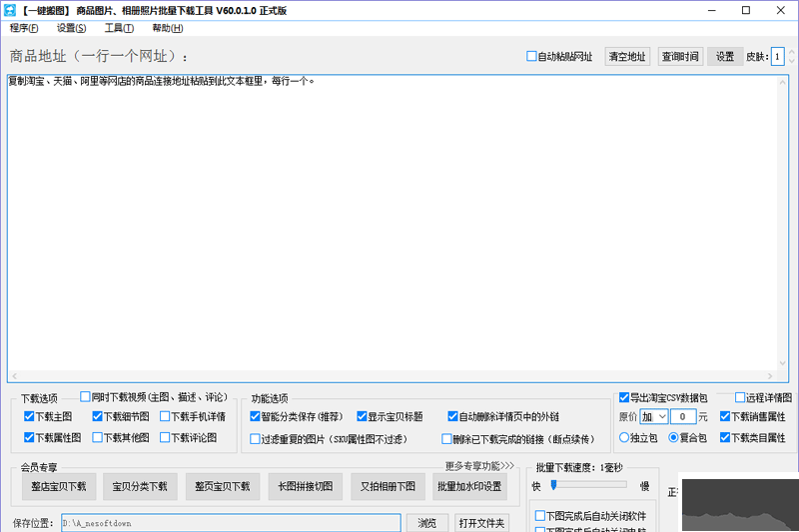Increase the 皮肤 skin number with up arrow
Image resolution: width=799 pixels, height=532 pixels.
click(x=791, y=52)
